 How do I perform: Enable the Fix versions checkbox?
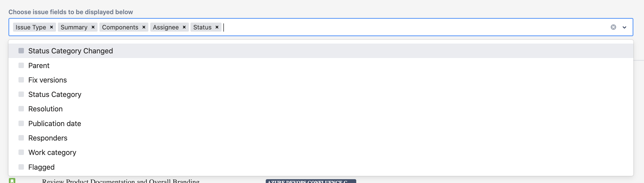(x=21, y=80)
